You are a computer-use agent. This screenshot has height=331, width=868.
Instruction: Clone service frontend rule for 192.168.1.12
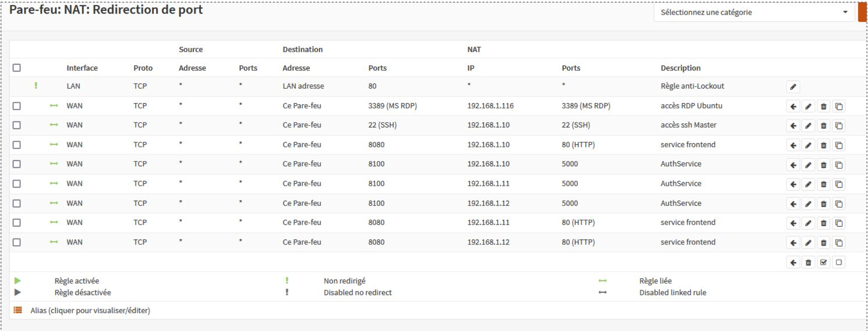click(x=839, y=243)
